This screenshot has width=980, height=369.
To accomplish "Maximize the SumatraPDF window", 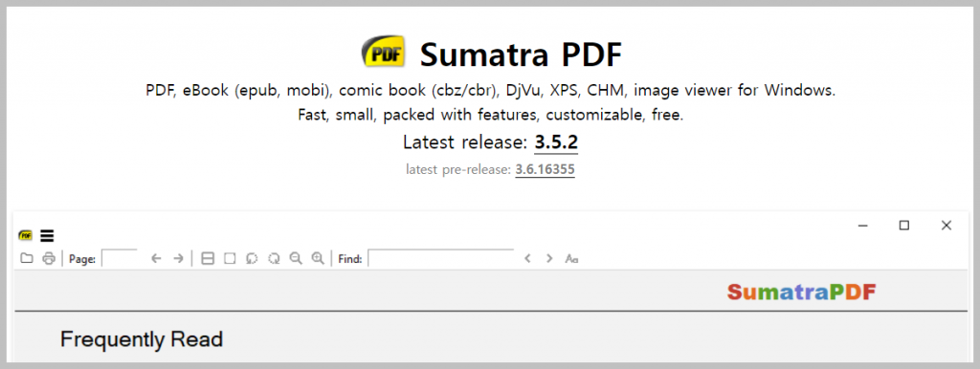I will pos(903,226).
